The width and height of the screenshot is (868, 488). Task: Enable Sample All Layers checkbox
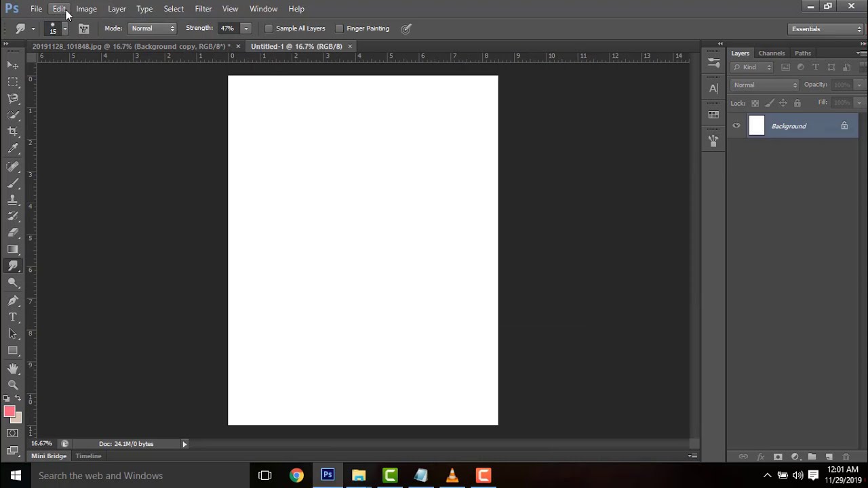click(x=269, y=28)
